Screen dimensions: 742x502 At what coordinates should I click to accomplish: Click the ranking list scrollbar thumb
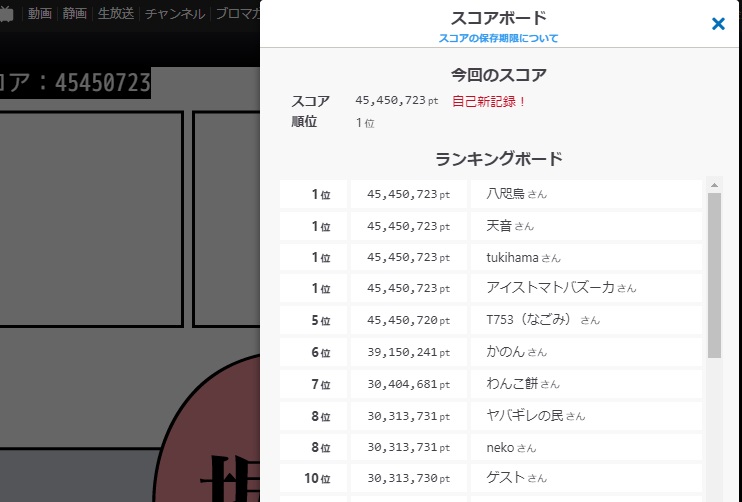point(714,275)
